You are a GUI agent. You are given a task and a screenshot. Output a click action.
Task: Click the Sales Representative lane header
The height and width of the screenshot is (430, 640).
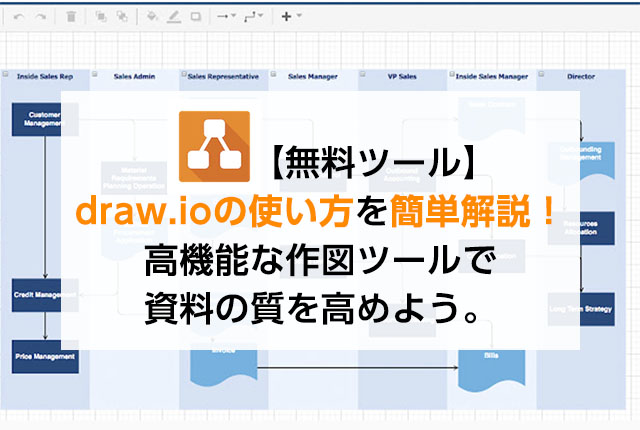tap(222, 74)
